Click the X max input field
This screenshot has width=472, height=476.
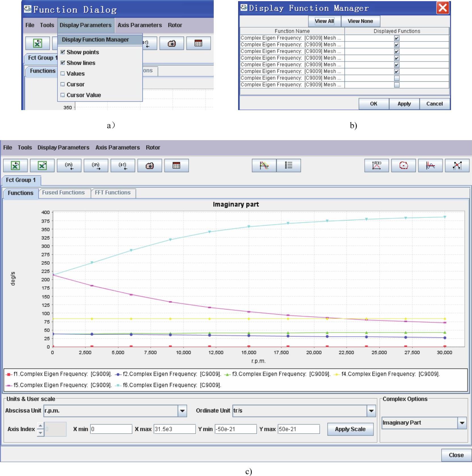pyautogui.click(x=174, y=429)
